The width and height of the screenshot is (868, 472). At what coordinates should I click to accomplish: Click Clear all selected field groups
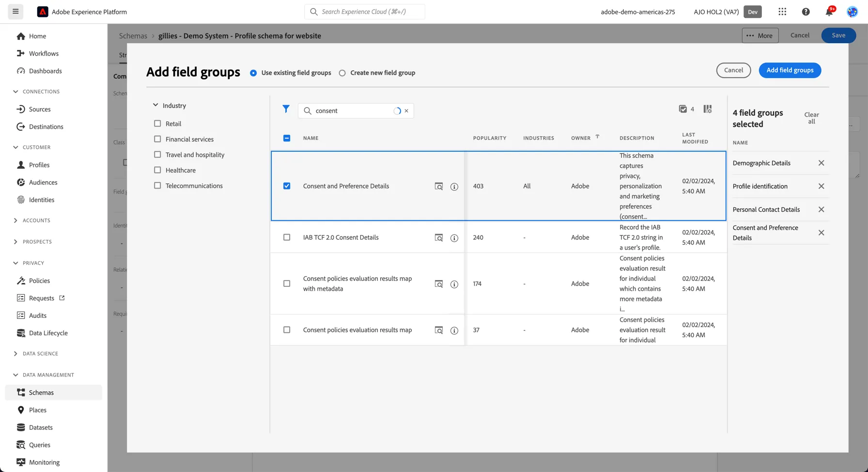point(811,118)
